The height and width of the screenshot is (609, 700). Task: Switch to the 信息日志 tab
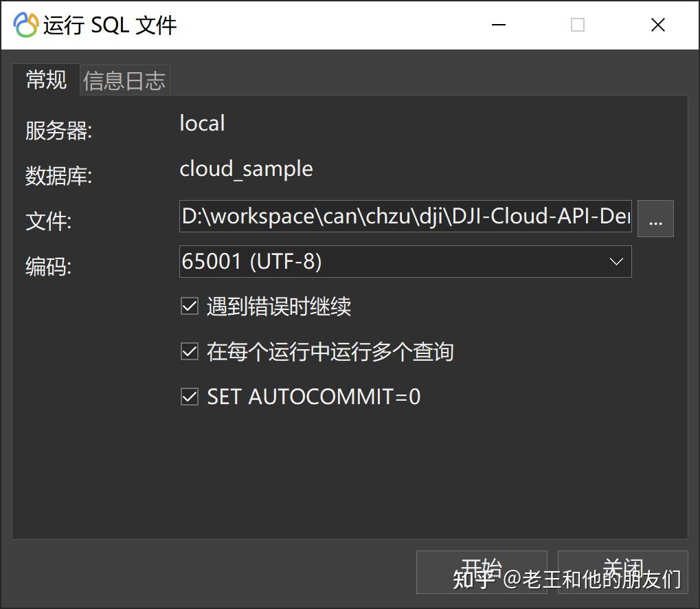click(x=124, y=80)
